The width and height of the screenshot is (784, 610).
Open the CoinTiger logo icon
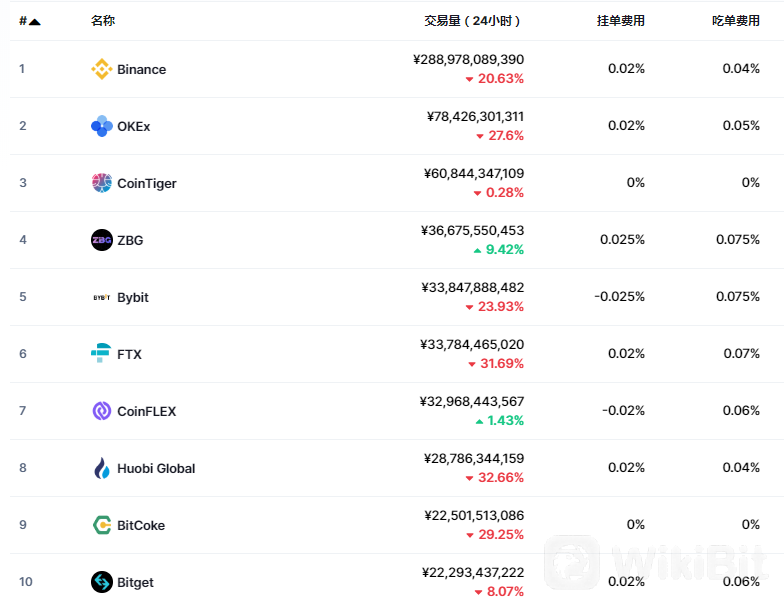coord(102,183)
